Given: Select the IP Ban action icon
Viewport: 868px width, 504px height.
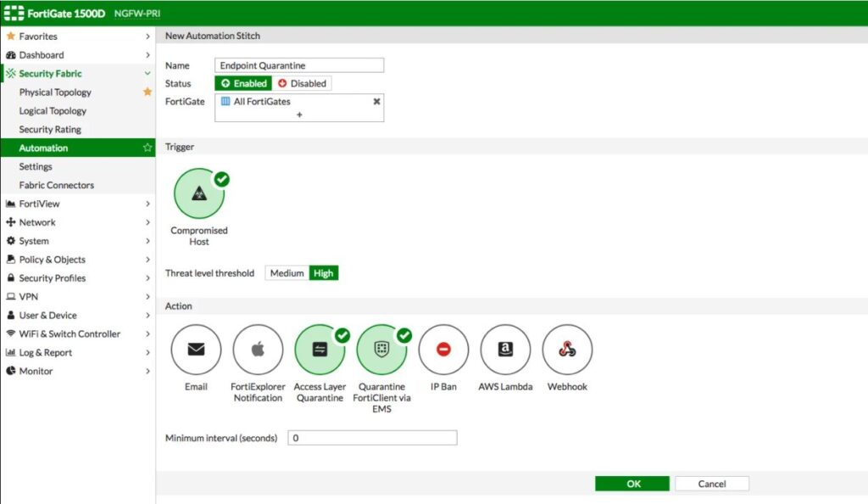Looking at the screenshot, I should 443,350.
